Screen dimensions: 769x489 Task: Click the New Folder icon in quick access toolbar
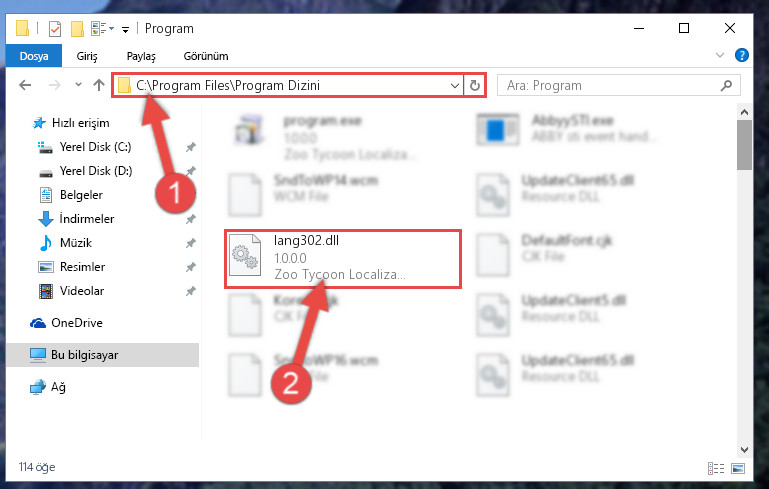tap(77, 29)
